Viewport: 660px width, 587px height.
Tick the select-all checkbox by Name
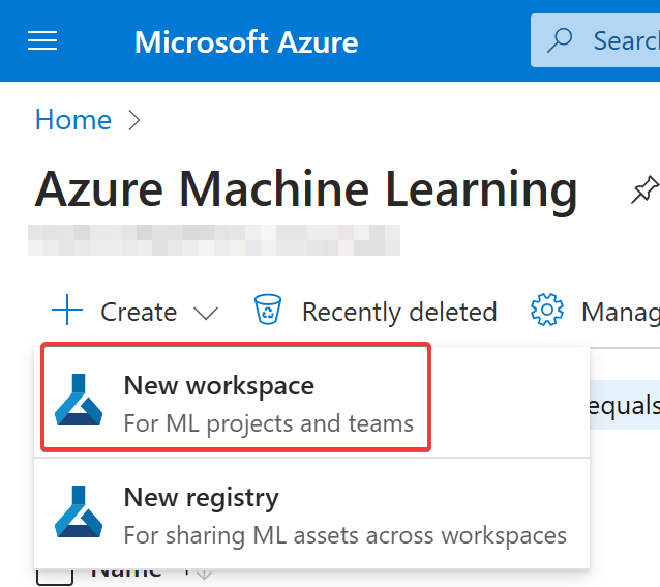tap(55, 576)
